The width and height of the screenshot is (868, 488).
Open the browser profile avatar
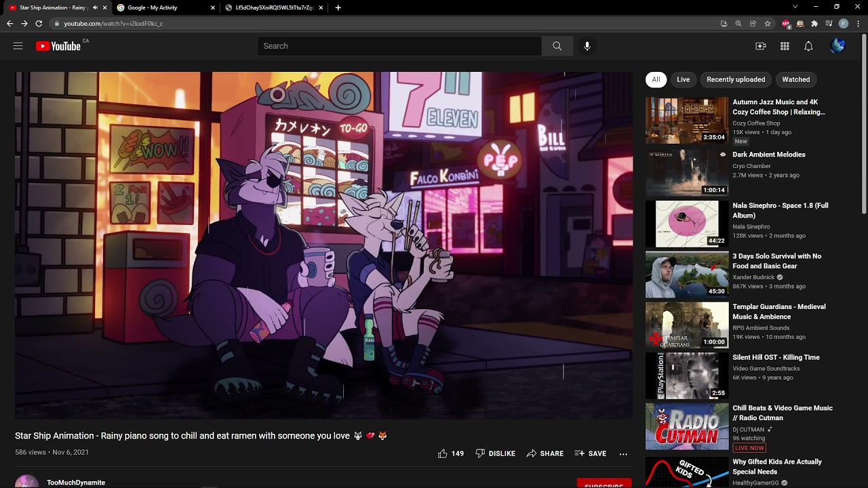pos(844,23)
